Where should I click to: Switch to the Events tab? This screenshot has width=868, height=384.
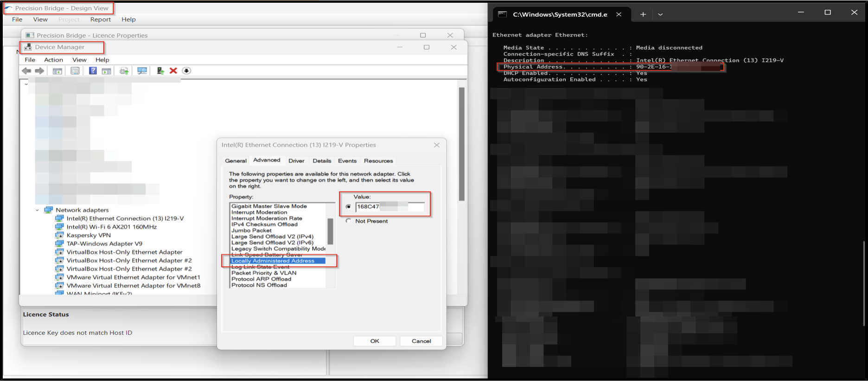347,161
